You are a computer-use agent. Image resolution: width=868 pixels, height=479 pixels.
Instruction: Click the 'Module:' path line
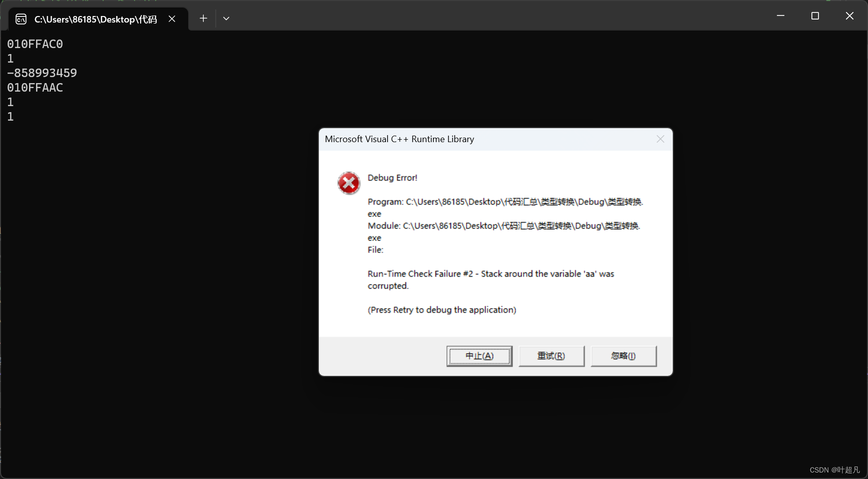coord(504,232)
